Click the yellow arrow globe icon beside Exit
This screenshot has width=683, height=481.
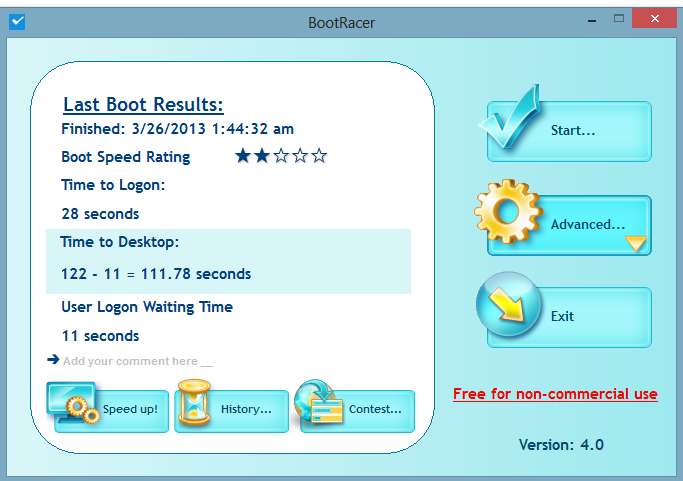tap(508, 304)
